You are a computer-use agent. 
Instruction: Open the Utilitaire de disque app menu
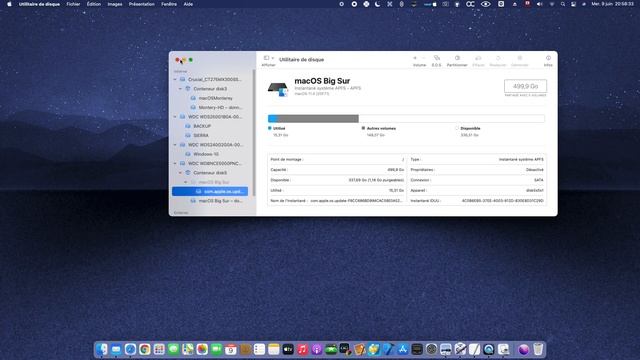[x=39, y=4]
